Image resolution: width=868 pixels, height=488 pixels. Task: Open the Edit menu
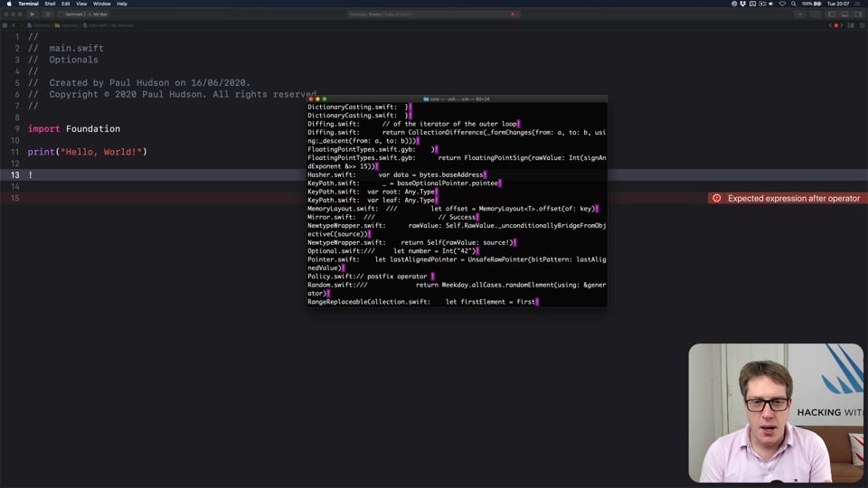(66, 4)
